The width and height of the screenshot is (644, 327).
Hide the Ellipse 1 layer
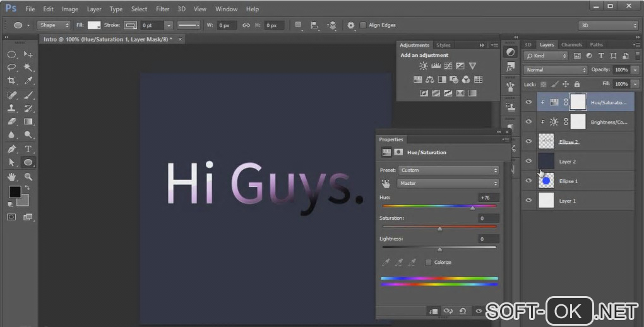(x=529, y=181)
